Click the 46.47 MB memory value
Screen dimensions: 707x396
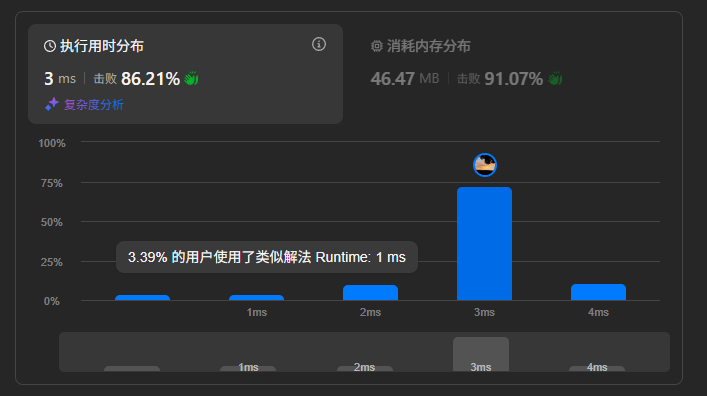pyautogui.click(x=404, y=78)
